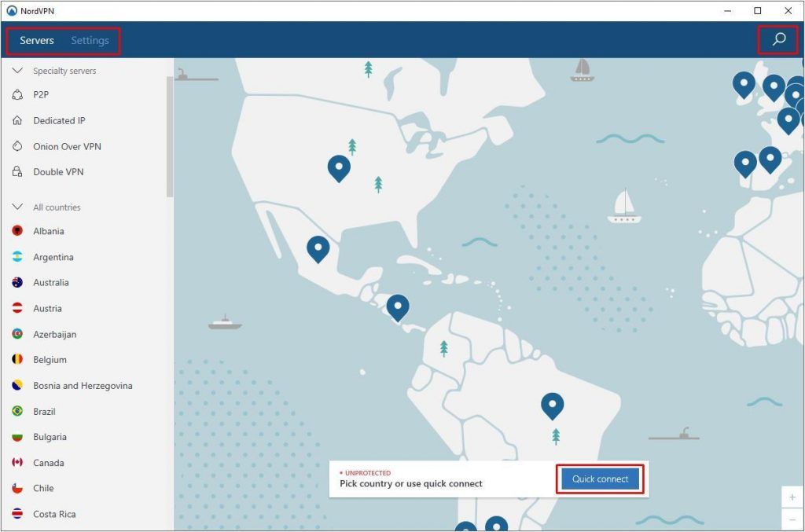Open the Servers tab
The width and height of the screenshot is (805, 532).
[36, 40]
